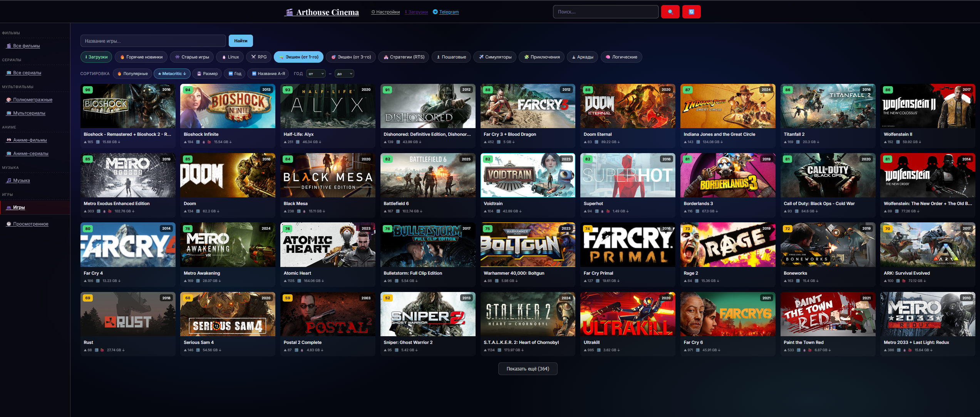Click the Windows icon on Bioshock Infinite card
Screen dimensions: 980x417
click(198, 142)
